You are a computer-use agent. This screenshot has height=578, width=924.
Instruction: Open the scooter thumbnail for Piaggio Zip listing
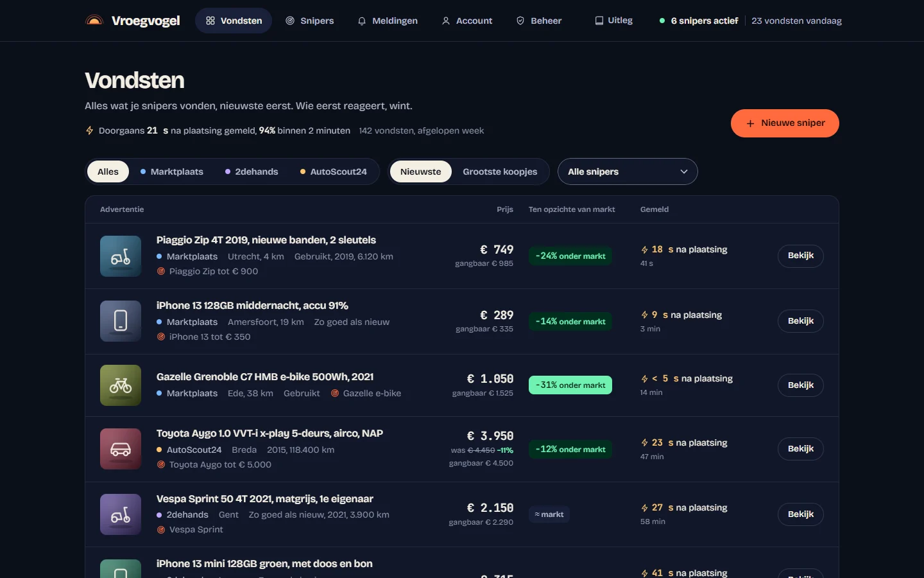121,256
